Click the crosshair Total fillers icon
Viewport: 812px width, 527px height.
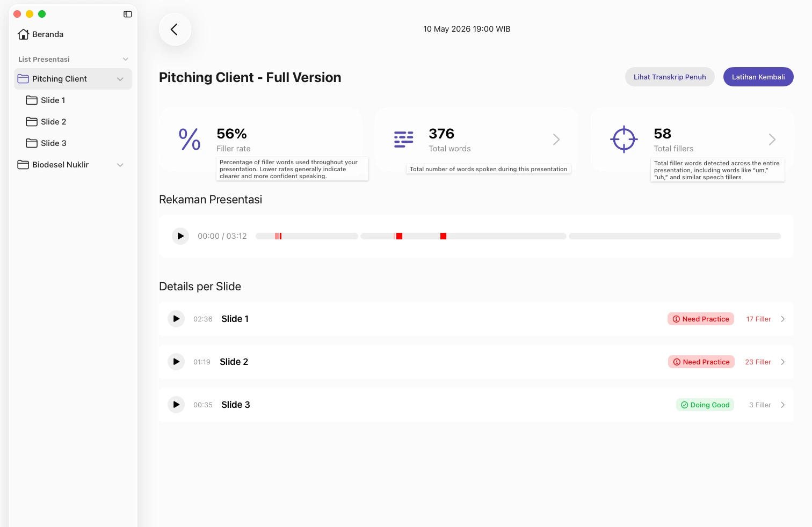pos(624,140)
